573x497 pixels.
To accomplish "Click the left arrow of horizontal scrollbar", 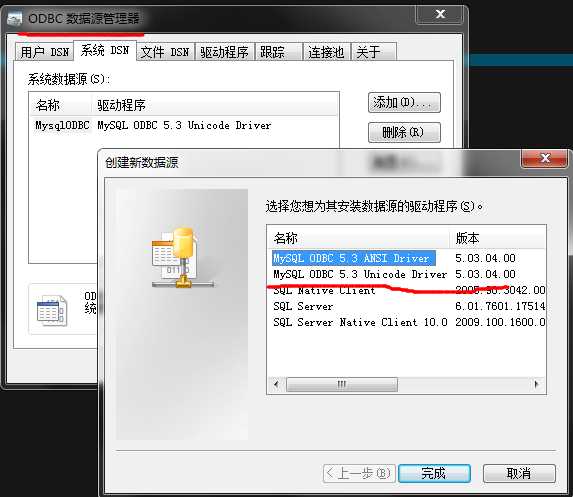I will [277, 384].
